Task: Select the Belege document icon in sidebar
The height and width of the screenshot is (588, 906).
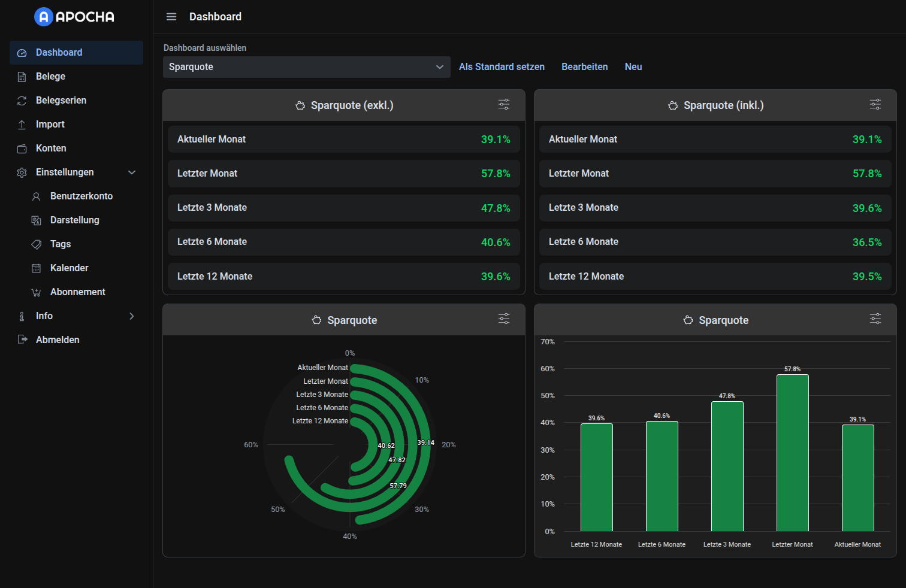Action: point(22,76)
